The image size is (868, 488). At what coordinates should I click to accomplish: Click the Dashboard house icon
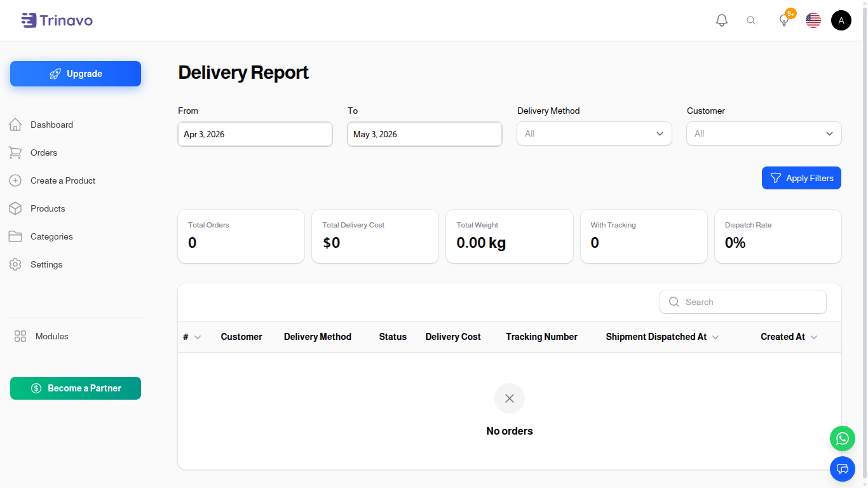click(x=15, y=125)
